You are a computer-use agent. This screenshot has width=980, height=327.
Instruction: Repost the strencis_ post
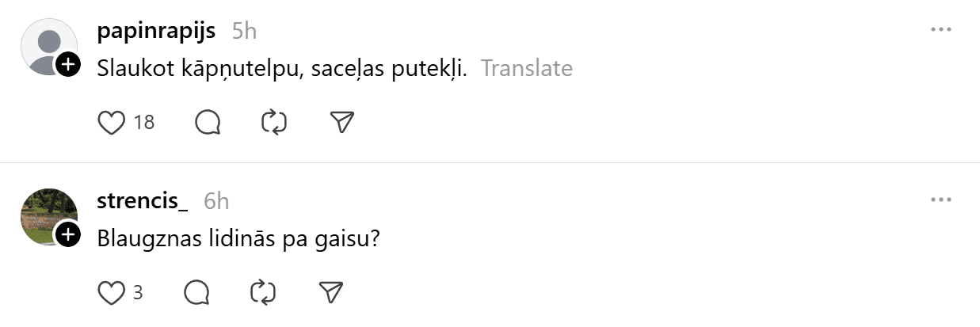click(x=262, y=292)
